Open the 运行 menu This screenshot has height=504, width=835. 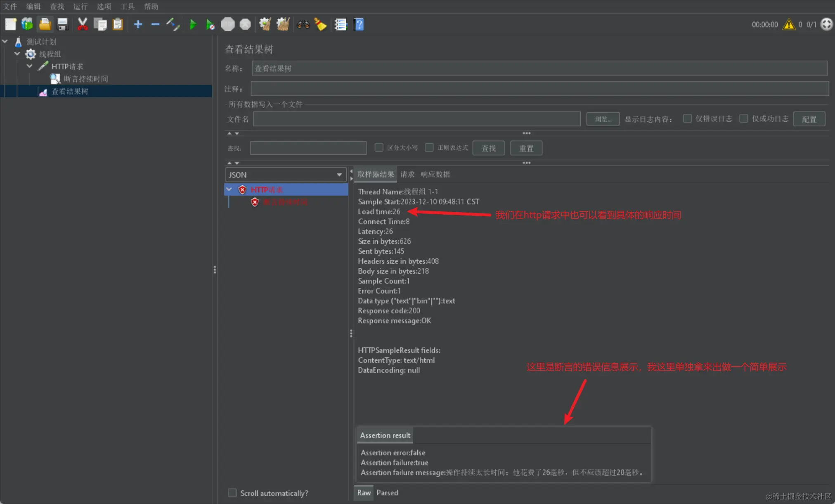pyautogui.click(x=80, y=6)
